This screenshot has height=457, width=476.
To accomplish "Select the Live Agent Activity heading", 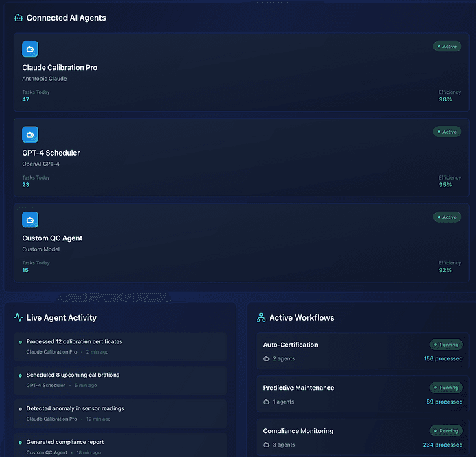I will click(x=62, y=317).
